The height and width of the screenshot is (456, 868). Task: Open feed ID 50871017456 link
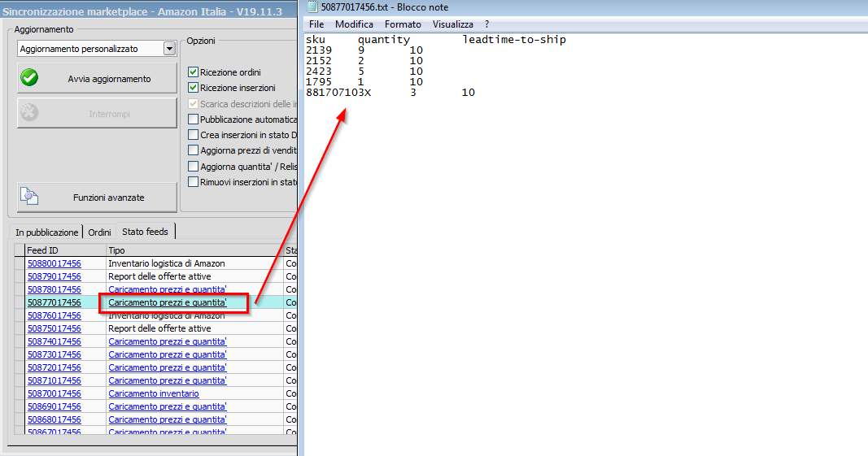[x=55, y=380]
